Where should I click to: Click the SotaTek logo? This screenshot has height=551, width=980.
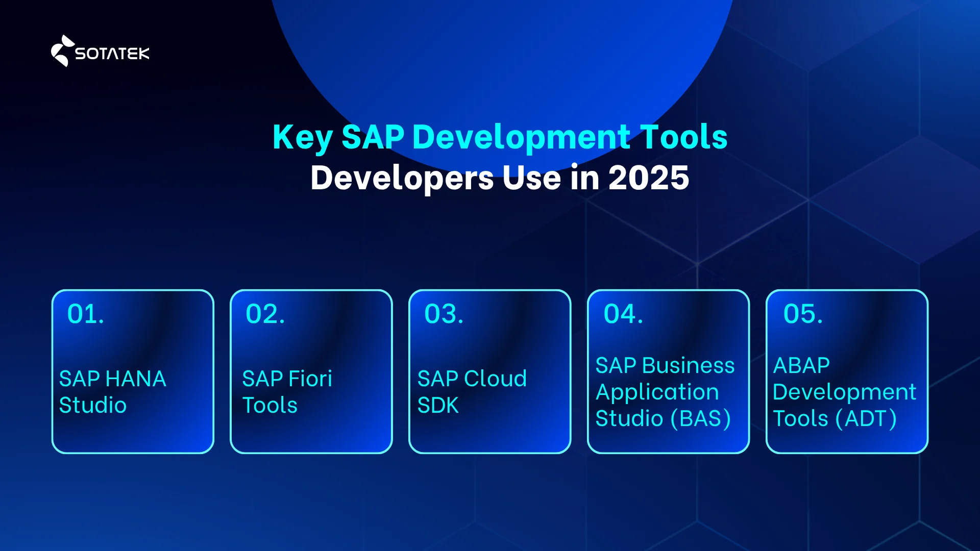[x=100, y=51]
